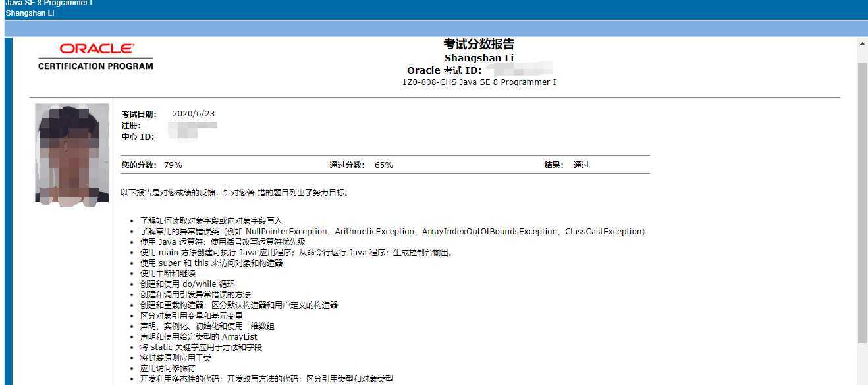Click the item 了解如何读取对象字段或向对象字段写入

(x=211, y=221)
